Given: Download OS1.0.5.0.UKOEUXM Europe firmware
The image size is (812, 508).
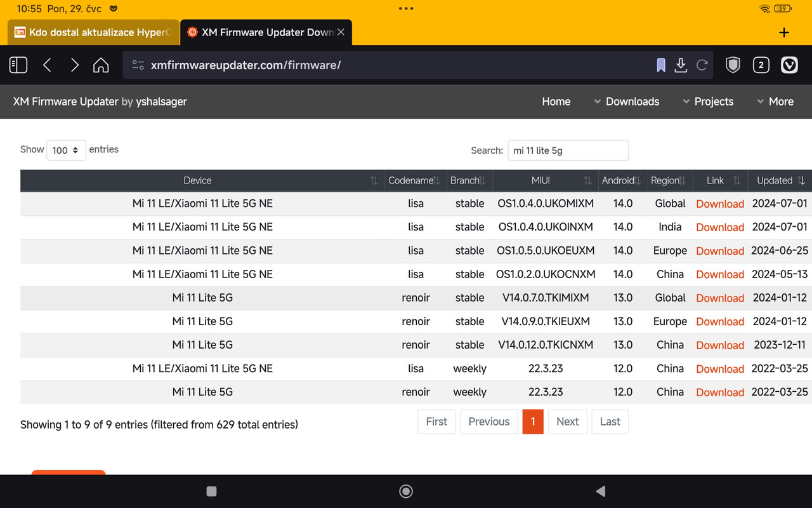Looking at the screenshot, I should pos(720,251).
